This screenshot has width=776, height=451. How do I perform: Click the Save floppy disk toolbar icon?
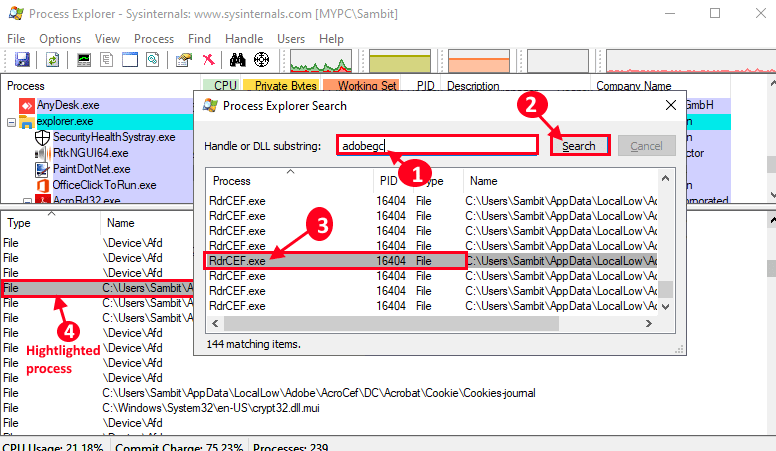tap(22, 60)
